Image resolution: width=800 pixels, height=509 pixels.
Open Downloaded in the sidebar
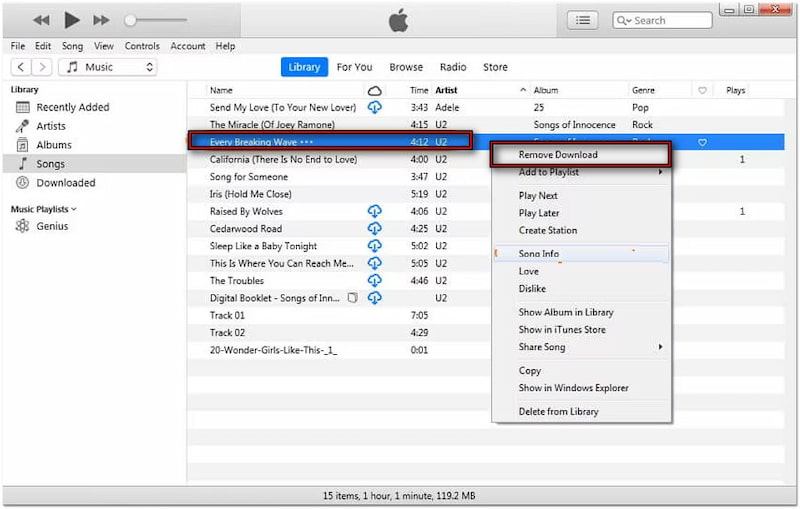94,183
